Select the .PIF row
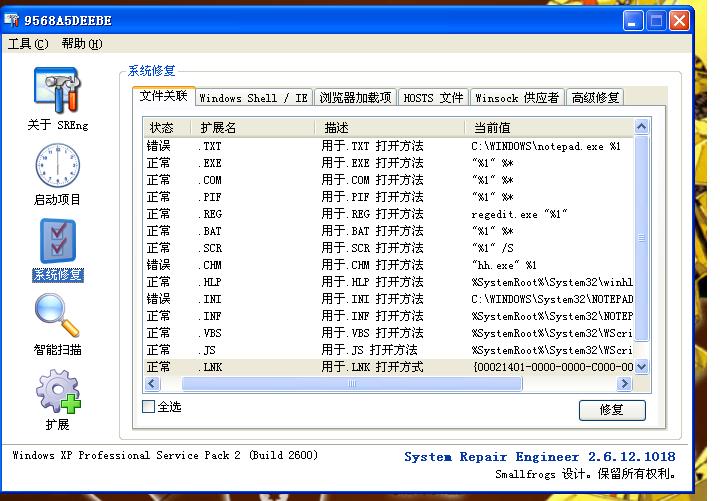 point(388,197)
